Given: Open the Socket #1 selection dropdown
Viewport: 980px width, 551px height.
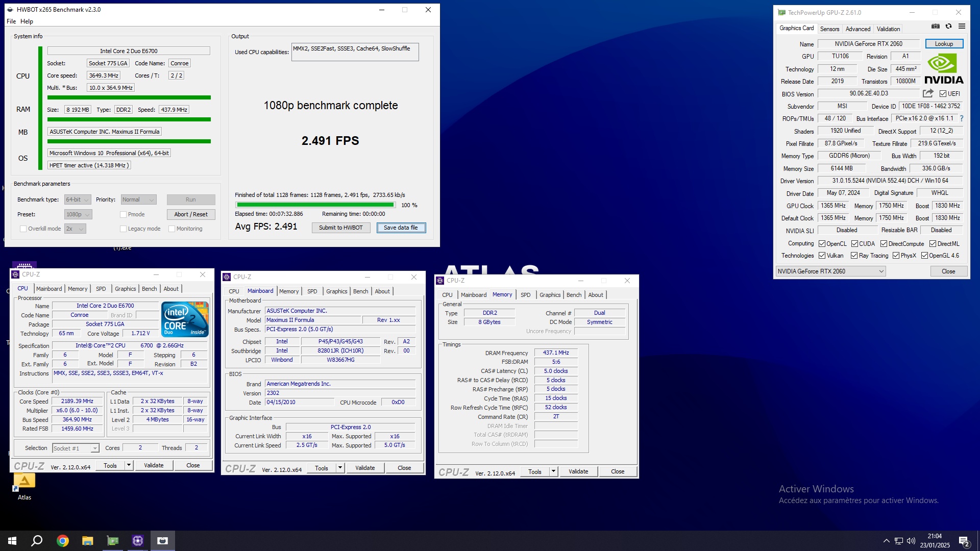Looking at the screenshot, I should click(x=76, y=448).
